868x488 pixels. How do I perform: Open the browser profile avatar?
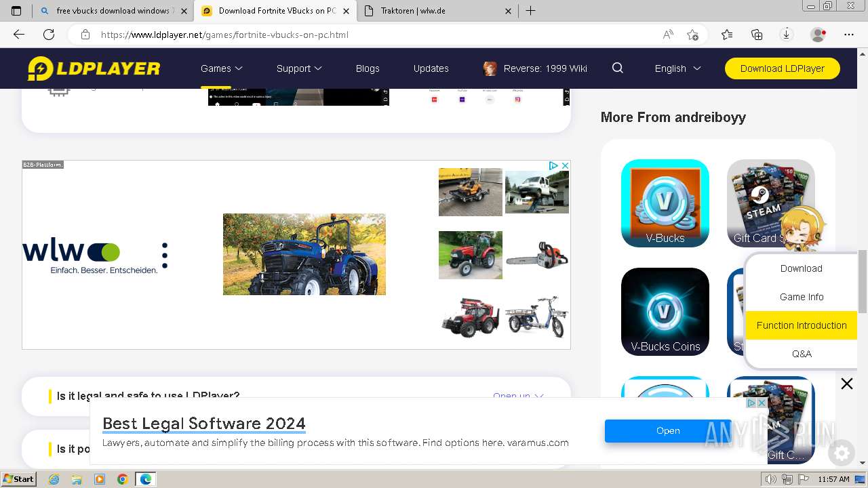(x=818, y=35)
